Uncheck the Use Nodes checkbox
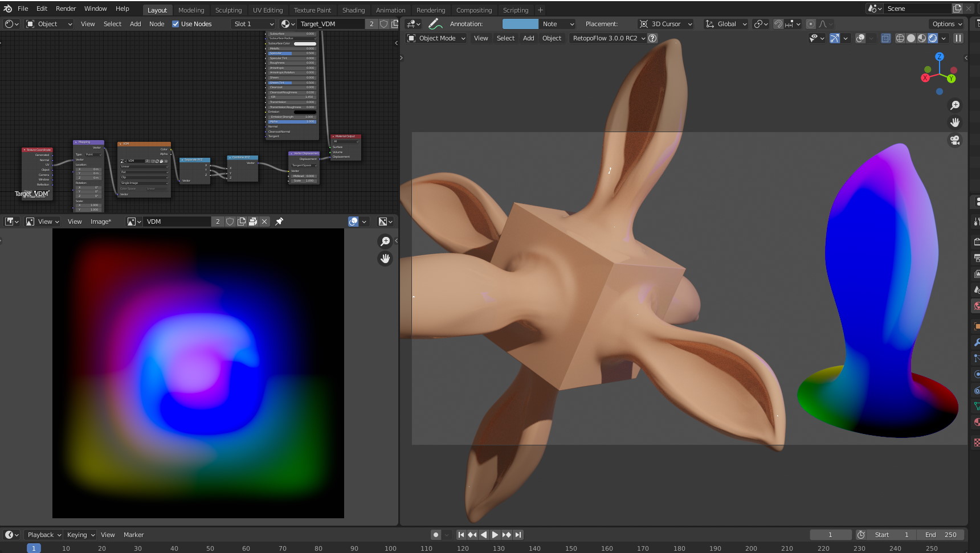 coord(175,24)
